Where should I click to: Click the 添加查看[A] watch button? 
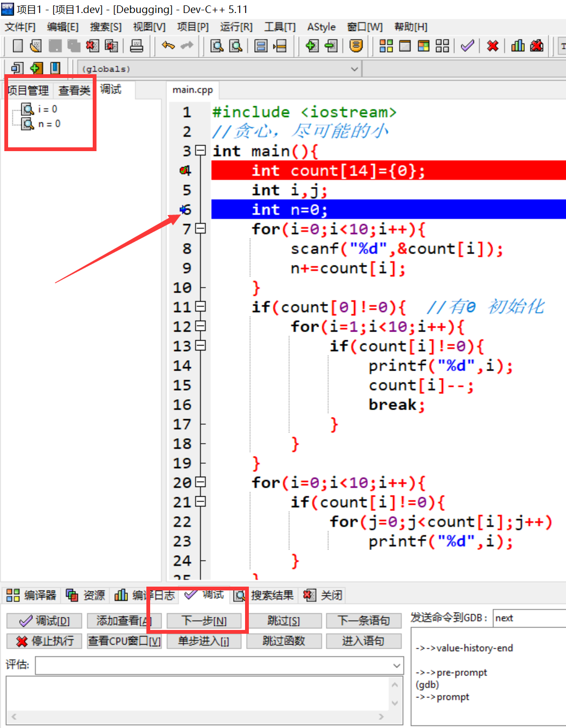click(124, 621)
